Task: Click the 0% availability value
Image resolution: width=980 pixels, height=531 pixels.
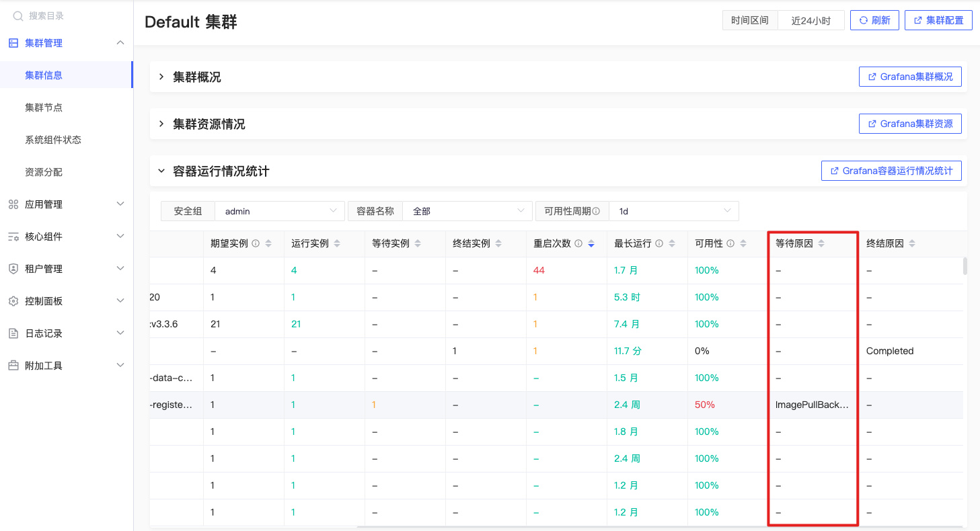Action: [702, 351]
